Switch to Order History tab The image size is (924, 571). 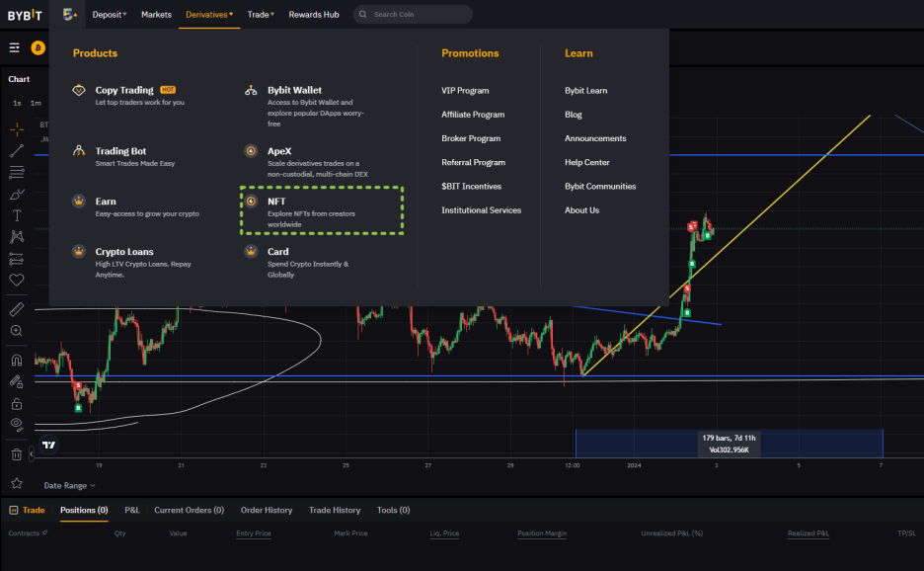(267, 510)
